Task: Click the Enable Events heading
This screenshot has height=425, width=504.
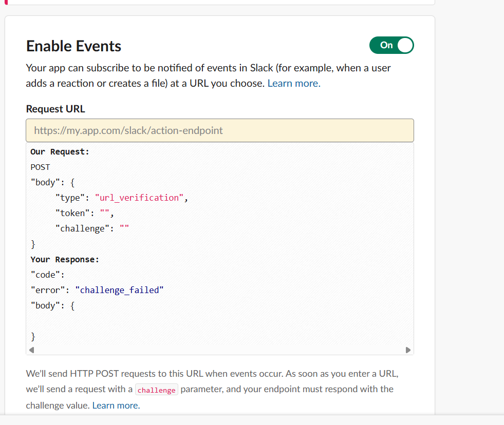Action: coord(73,46)
